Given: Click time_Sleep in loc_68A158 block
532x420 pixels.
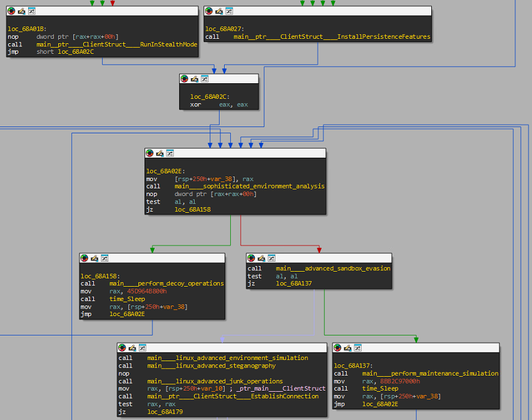Looking at the screenshot, I should (127, 299).
